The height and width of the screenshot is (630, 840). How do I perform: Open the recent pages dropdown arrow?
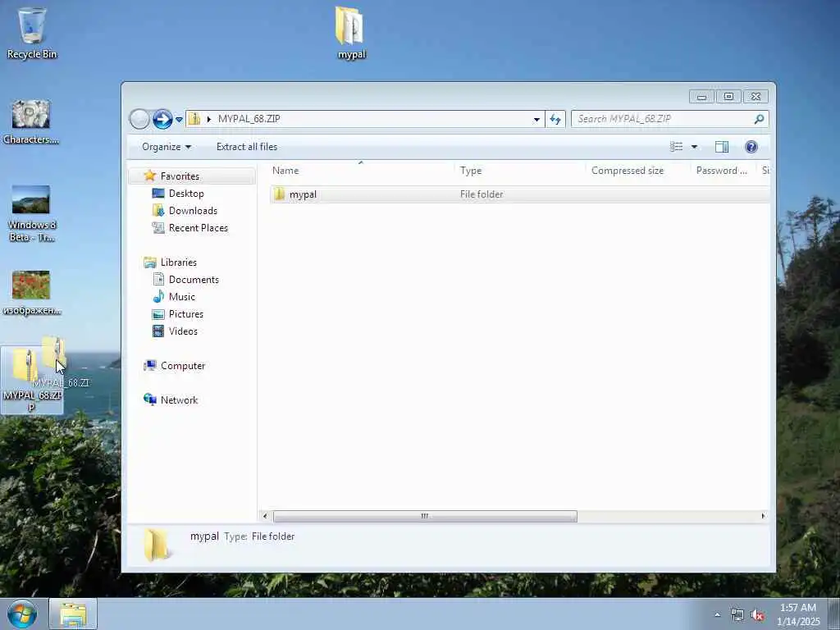(179, 120)
